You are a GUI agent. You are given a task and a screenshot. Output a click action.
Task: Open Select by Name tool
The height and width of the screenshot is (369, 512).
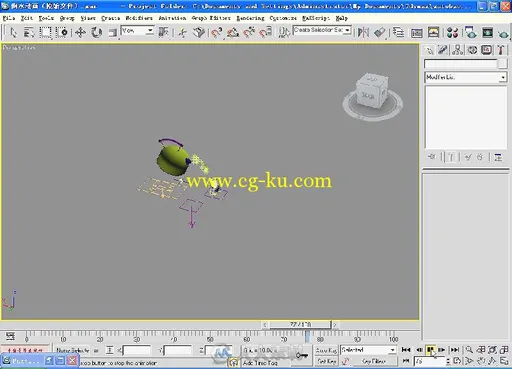(x=29, y=32)
